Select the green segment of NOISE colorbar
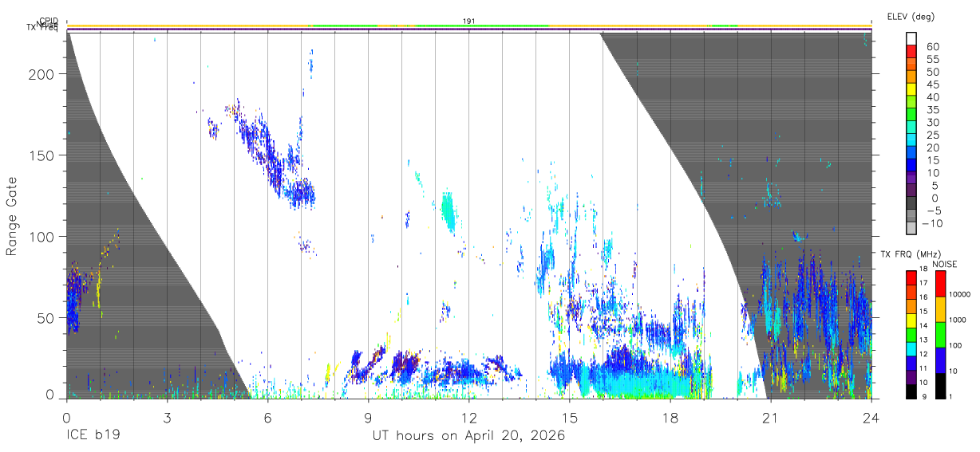The height and width of the screenshot is (452, 980). pyautogui.click(x=940, y=335)
